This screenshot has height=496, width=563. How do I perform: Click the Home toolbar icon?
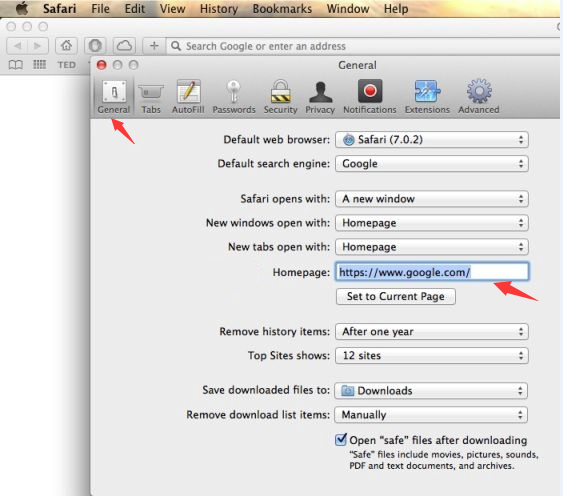pyautogui.click(x=66, y=46)
